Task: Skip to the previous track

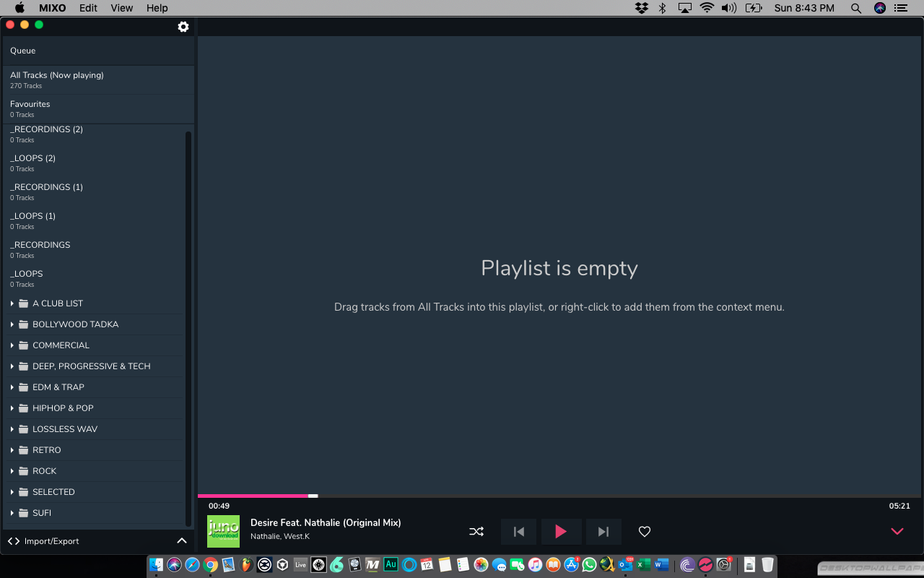Action: pos(518,532)
